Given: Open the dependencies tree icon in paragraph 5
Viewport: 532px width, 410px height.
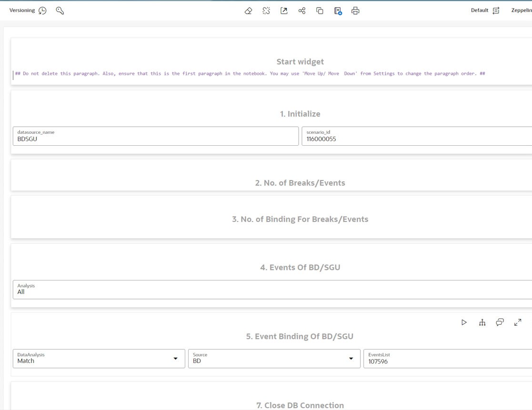Looking at the screenshot, I should tap(482, 322).
